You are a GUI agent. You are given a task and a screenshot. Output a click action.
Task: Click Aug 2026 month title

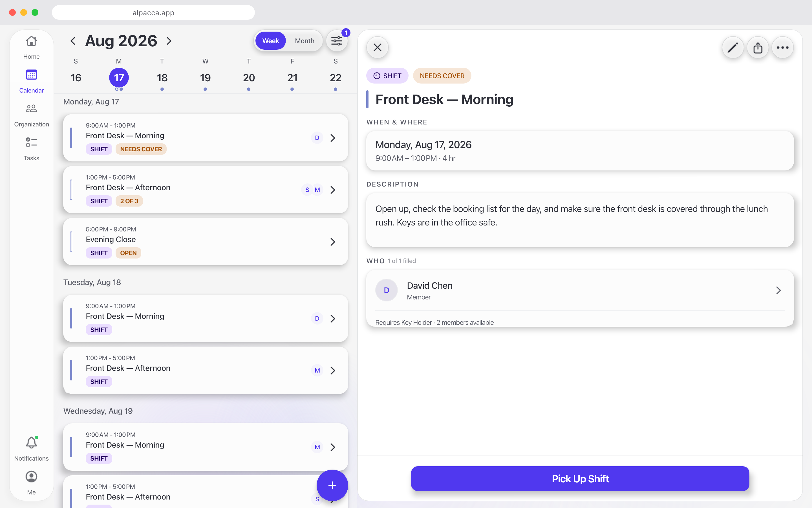(x=121, y=41)
